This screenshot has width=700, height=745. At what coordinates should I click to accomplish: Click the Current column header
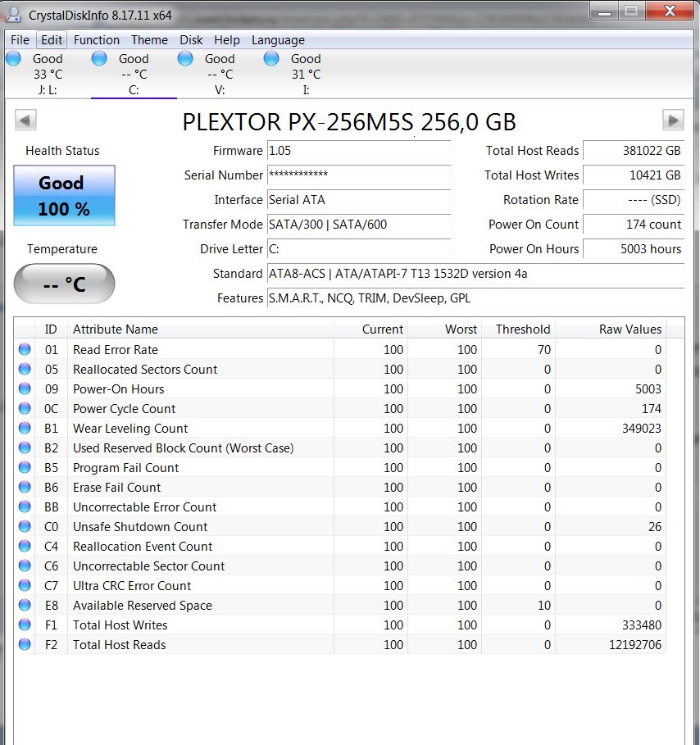pyautogui.click(x=370, y=329)
